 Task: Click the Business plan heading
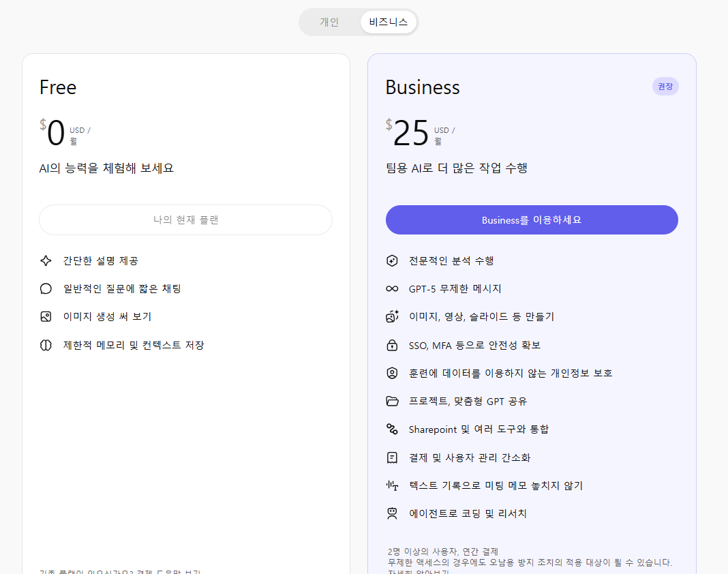(423, 87)
